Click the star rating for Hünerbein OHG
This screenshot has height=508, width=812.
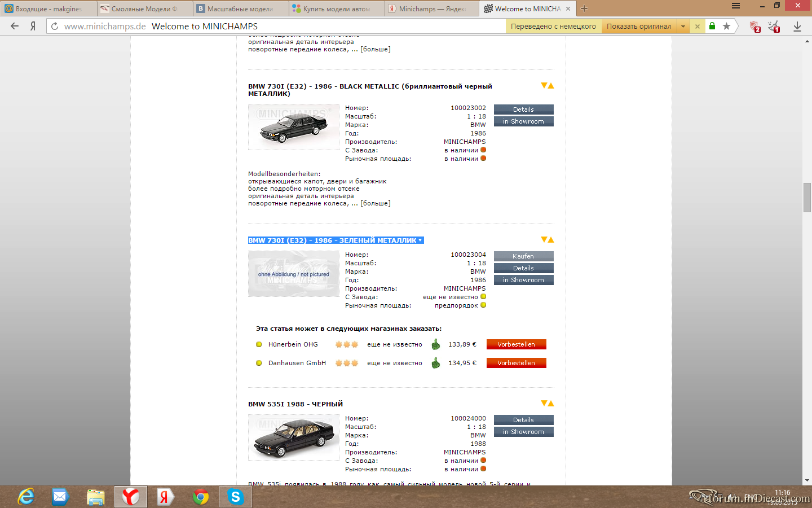coord(347,344)
